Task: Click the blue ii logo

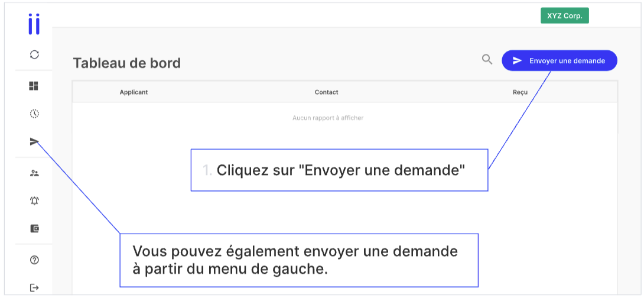Action: point(34,24)
